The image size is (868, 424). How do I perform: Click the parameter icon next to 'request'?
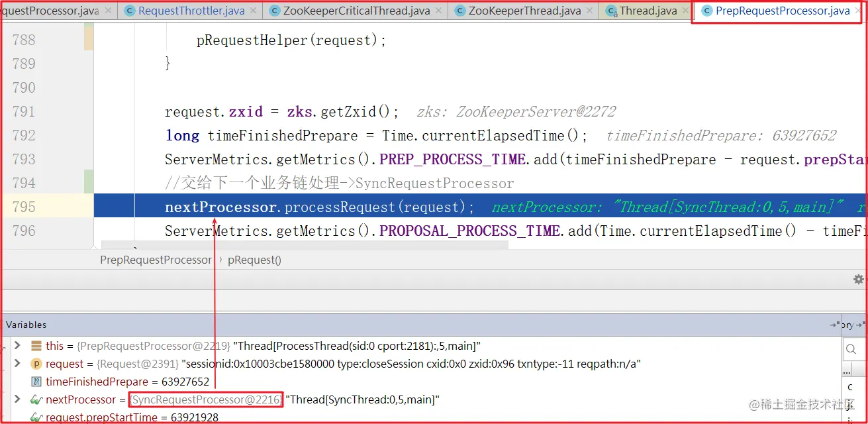coord(36,364)
